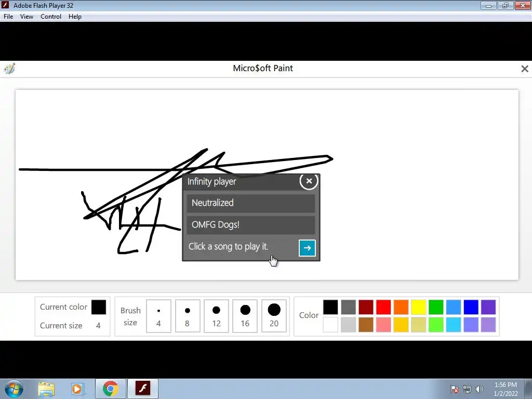This screenshot has height=399, width=532.
Task: Open the Control menu
Action: click(x=51, y=17)
